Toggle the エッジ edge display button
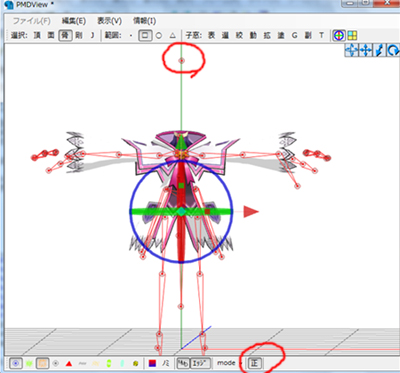This screenshot has width=400, height=373. (x=202, y=363)
